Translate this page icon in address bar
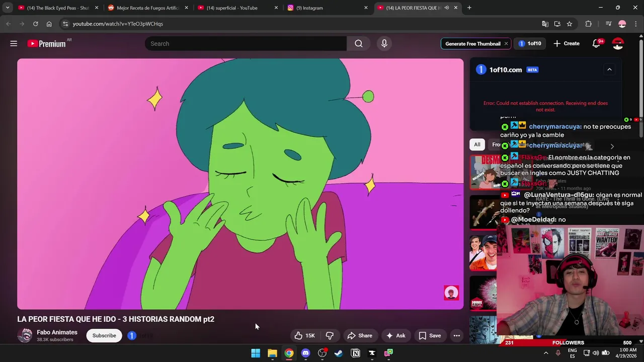This screenshot has height=362, width=644. (545, 24)
